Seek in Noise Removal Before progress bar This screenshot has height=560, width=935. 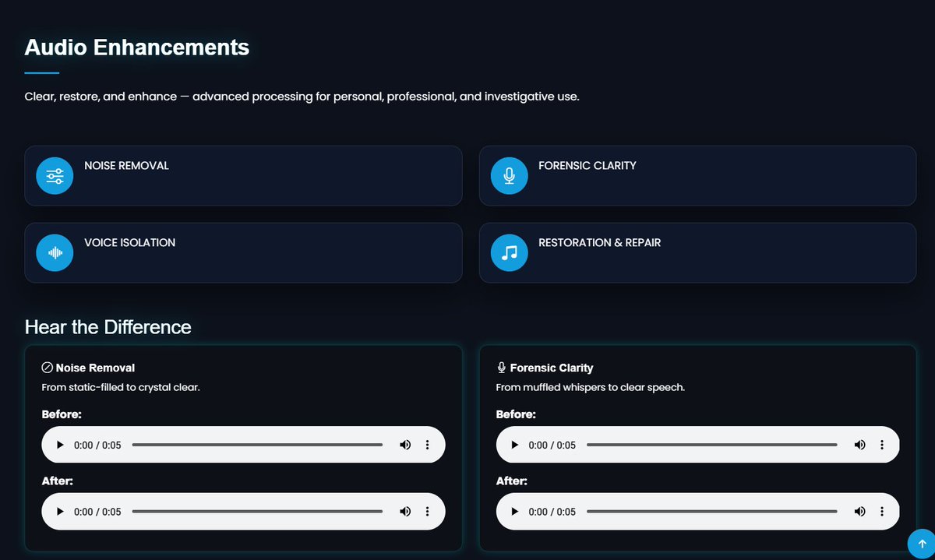tap(257, 445)
